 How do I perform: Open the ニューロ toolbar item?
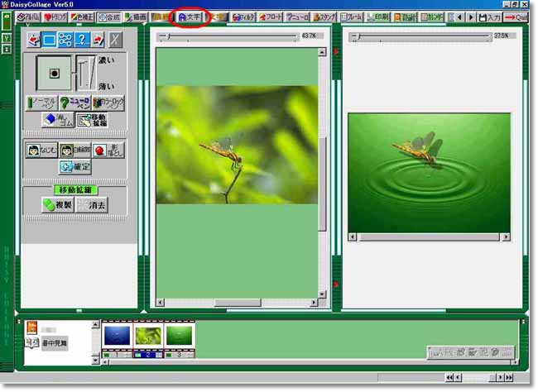pos(297,17)
